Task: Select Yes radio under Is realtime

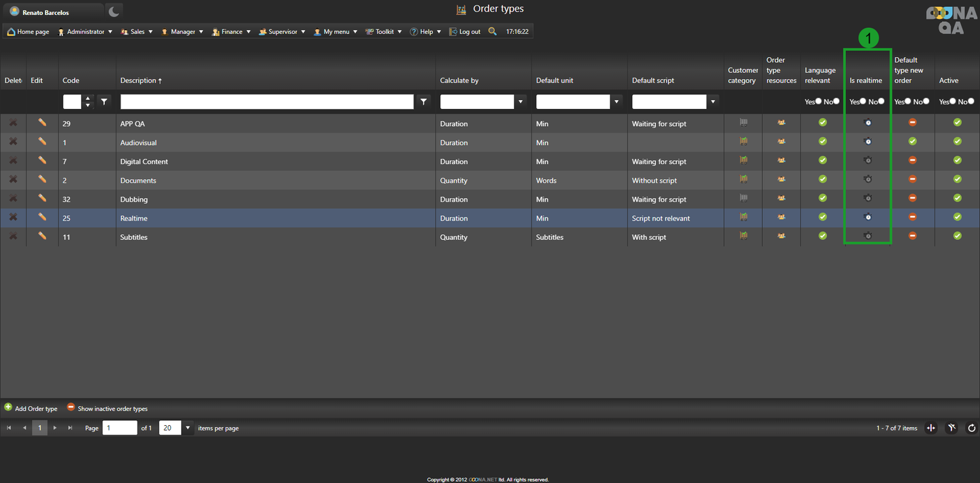Action: pyautogui.click(x=863, y=102)
